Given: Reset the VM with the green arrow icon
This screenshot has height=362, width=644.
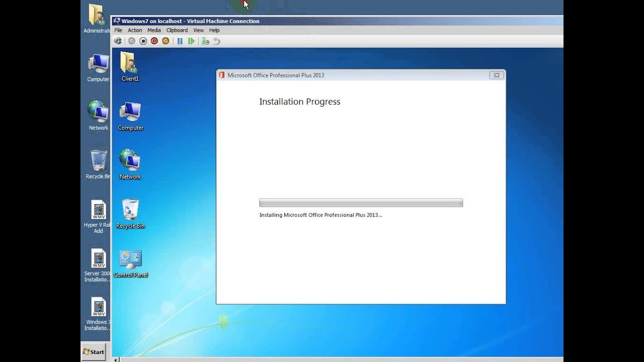Looking at the screenshot, I should [191, 41].
